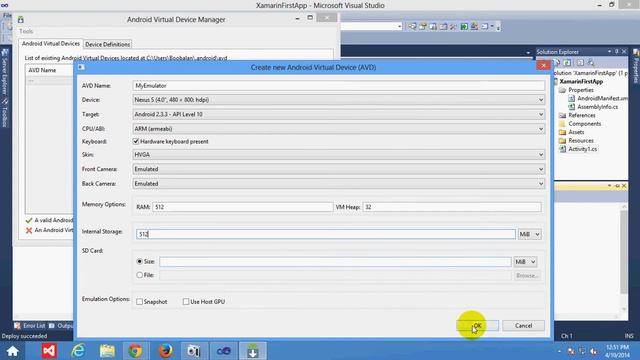640x360 pixels.
Task: Open the camera recorder taskbar icon
Action: (194, 351)
